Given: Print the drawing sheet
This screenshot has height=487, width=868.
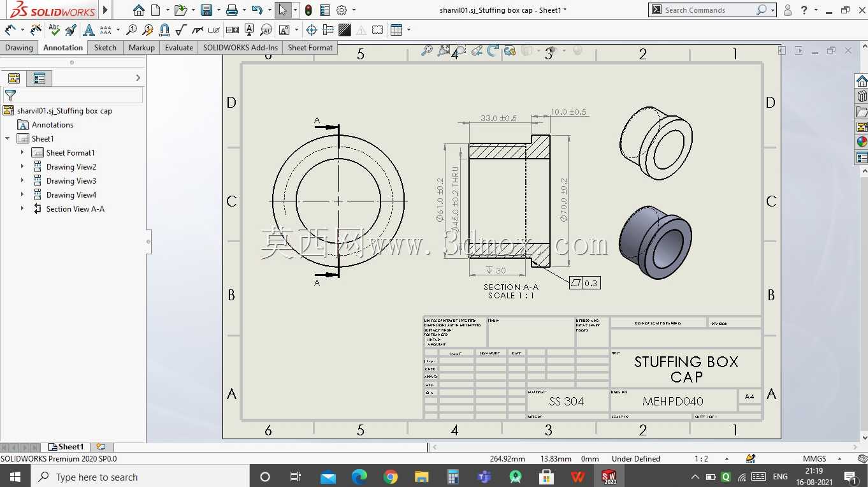Looking at the screenshot, I should pyautogui.click(x=232, y=10).
